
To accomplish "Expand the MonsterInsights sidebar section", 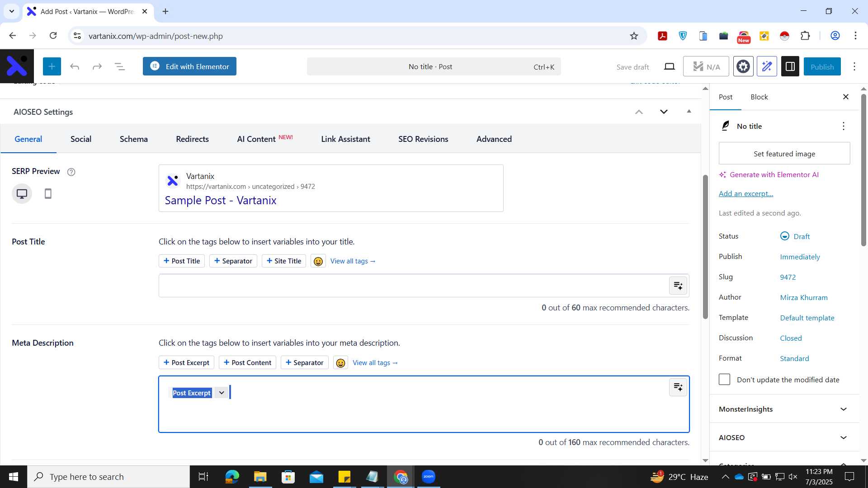I will pos(784,409).
